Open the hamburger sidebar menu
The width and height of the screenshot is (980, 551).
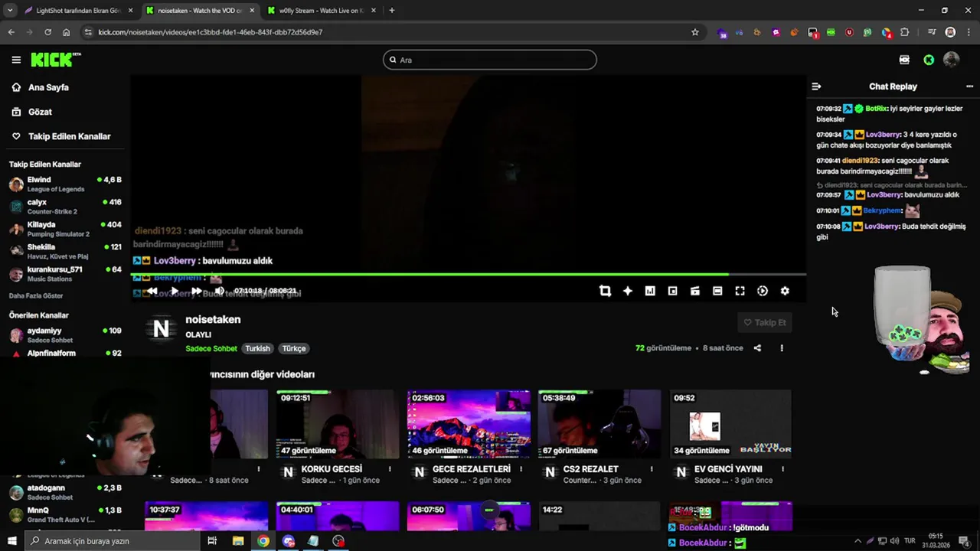coord(16,60)
